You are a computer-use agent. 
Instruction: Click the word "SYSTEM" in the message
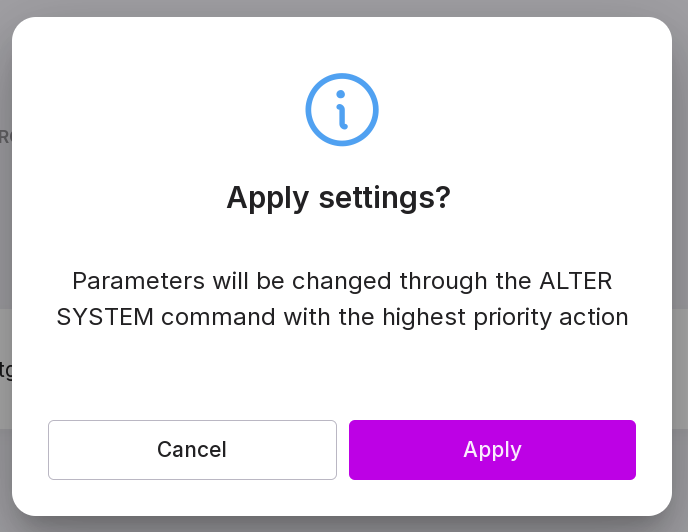coord(105,317)
